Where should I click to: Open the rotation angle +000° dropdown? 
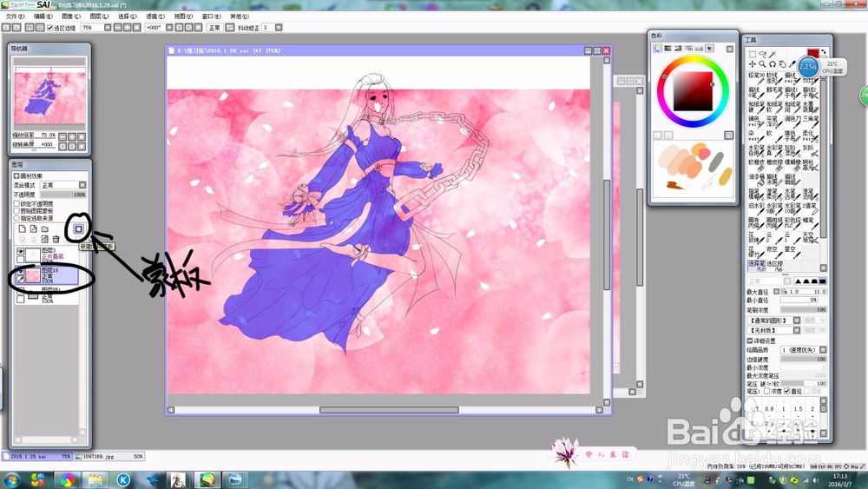pyautogui.click(x=169, y=28)
